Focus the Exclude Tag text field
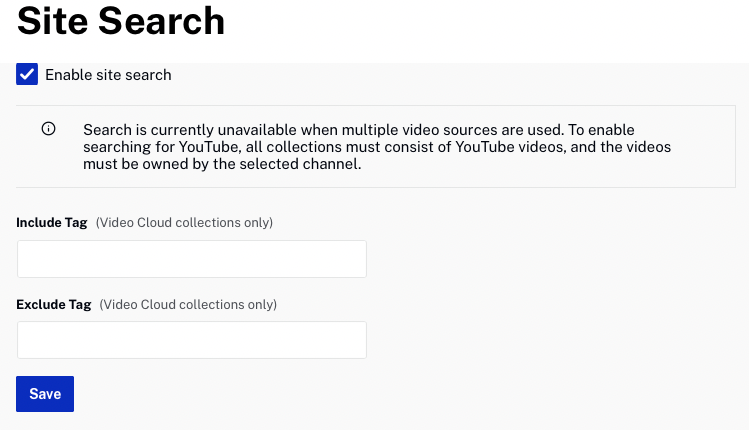 click(x=192, y=340)
